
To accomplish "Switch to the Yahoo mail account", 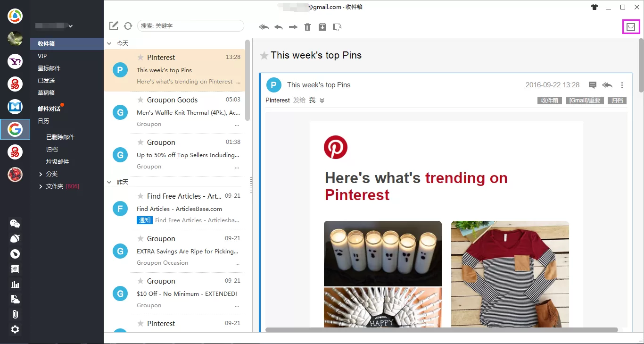I will [15, 61].
